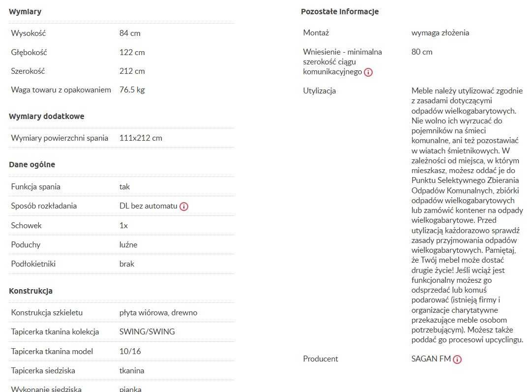Viewport: 532px width, 392px height.
Task: Click the Pozostałe informacje heading
Action: (340, 11)
